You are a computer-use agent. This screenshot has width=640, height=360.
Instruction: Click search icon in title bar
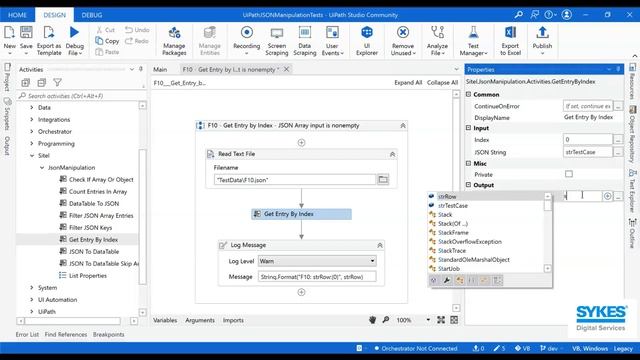[x=519, y=15]
